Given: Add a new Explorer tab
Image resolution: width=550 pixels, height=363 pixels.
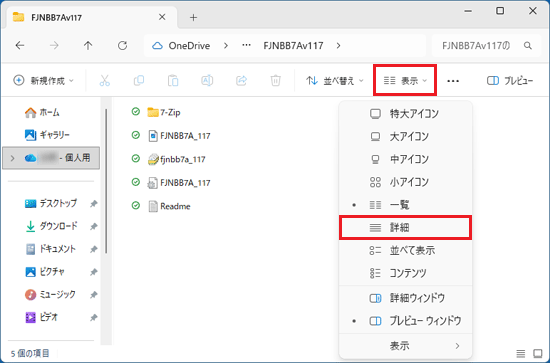Looking at the screenshot, I should click(193, 18).
